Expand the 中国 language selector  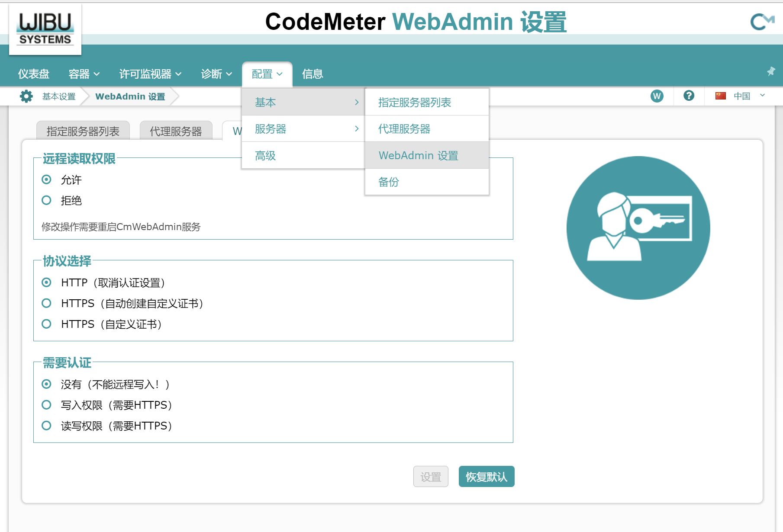749,96
